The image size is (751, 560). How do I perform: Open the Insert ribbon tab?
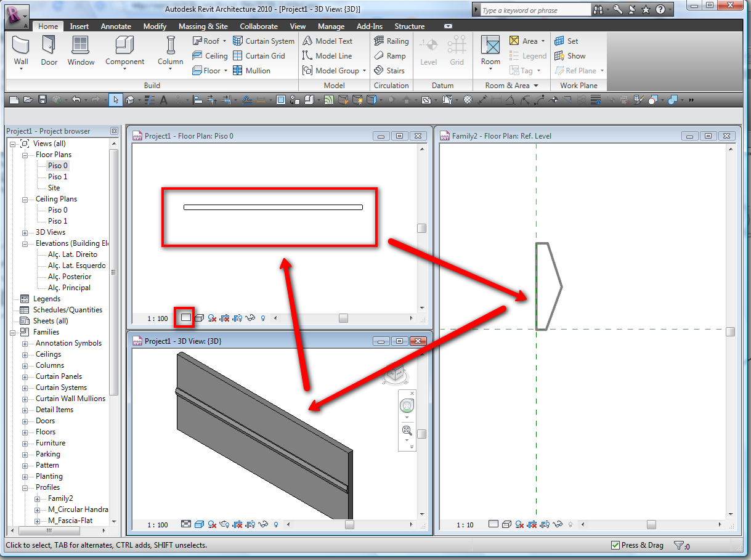(79, 26)
